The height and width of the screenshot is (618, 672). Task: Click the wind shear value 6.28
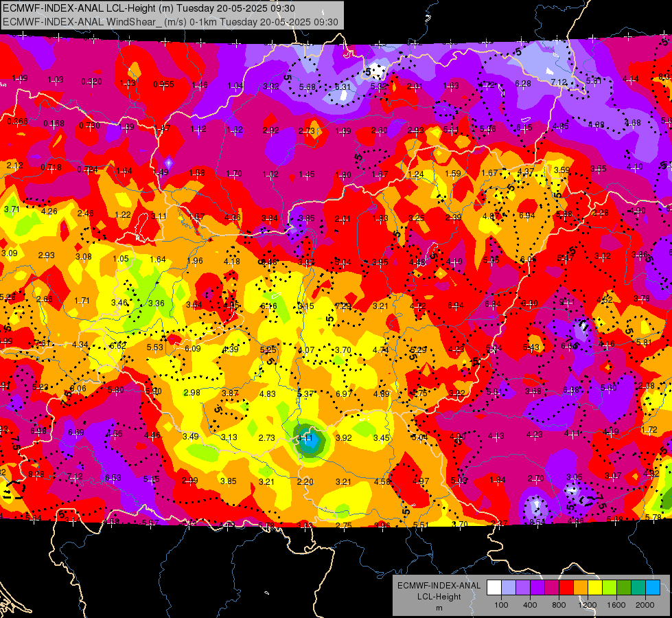point(523,84)
